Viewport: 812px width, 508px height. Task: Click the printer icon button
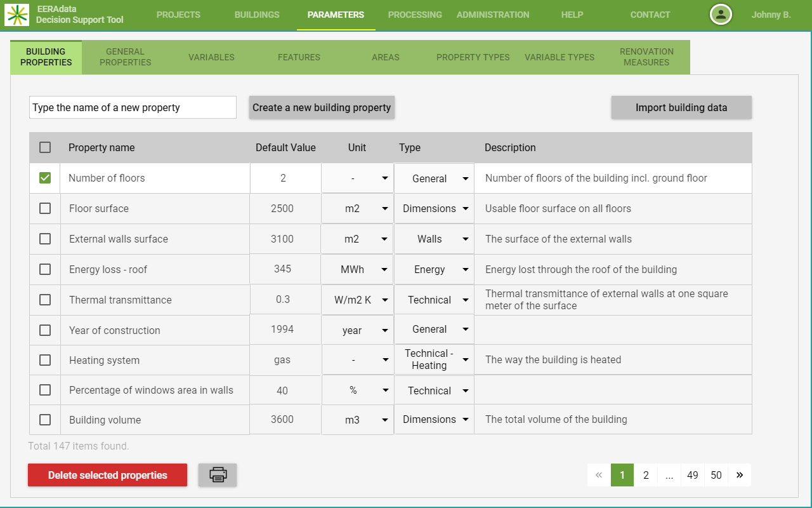click(218, 475)
